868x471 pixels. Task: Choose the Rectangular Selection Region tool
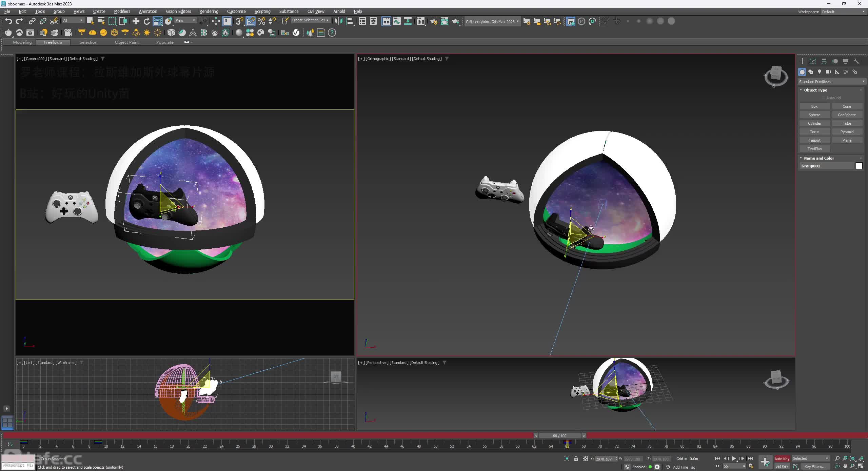112,21
